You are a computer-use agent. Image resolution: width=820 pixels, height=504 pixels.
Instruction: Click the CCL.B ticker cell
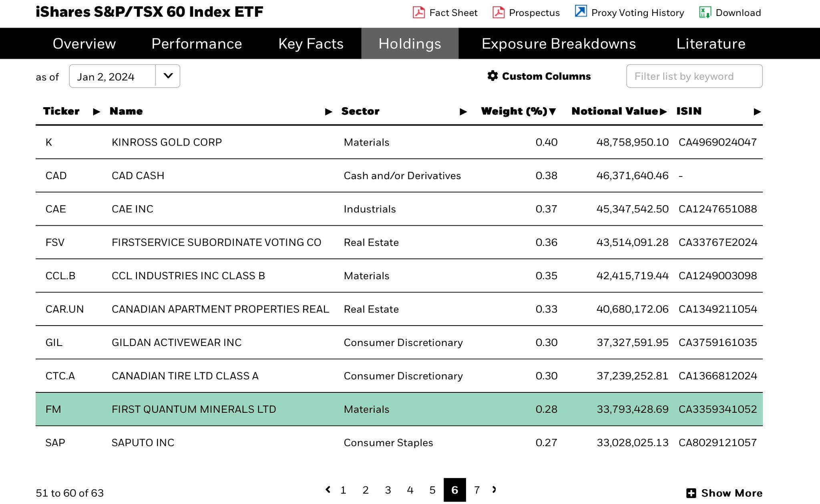(x=60, y=276)
